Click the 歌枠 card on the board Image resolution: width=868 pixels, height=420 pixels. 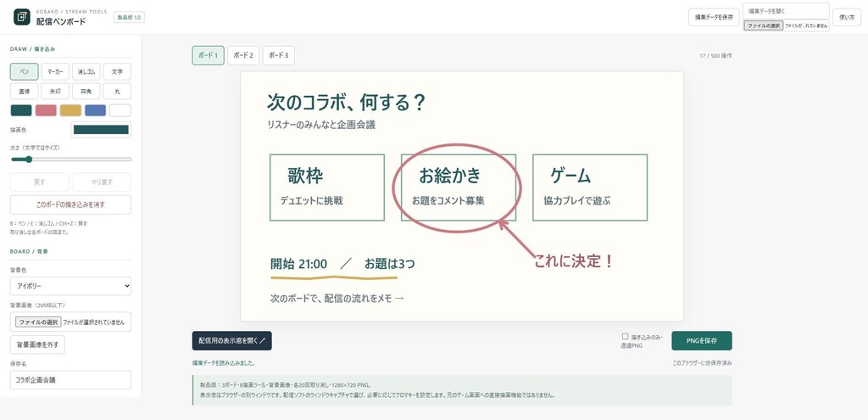(327, 188)
